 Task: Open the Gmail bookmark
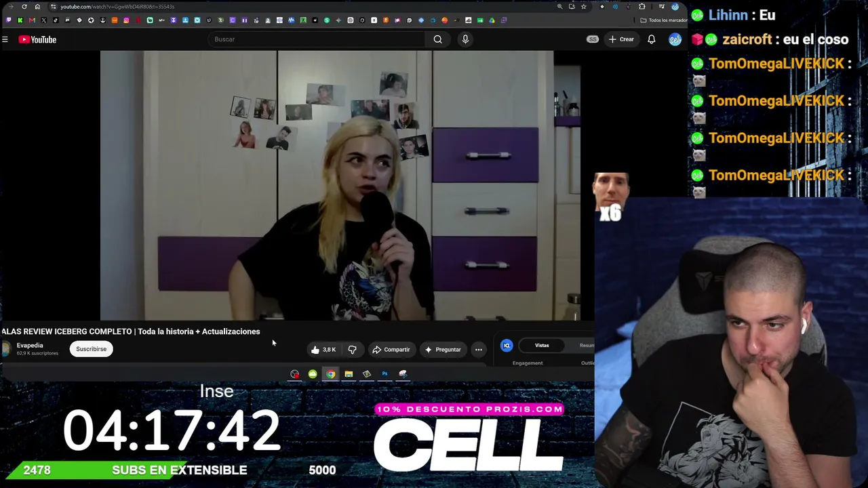point(32,20)
